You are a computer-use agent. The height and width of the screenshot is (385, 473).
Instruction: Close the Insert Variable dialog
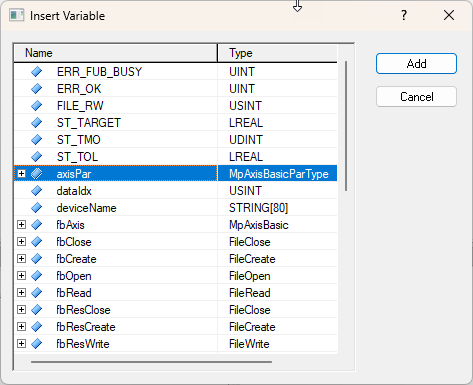point(449,15)
